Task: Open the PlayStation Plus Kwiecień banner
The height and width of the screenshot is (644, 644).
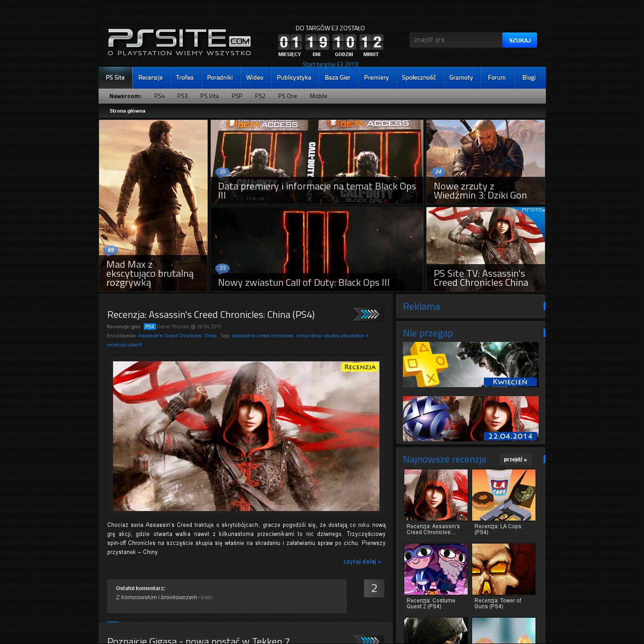Action: coord(470,365)
